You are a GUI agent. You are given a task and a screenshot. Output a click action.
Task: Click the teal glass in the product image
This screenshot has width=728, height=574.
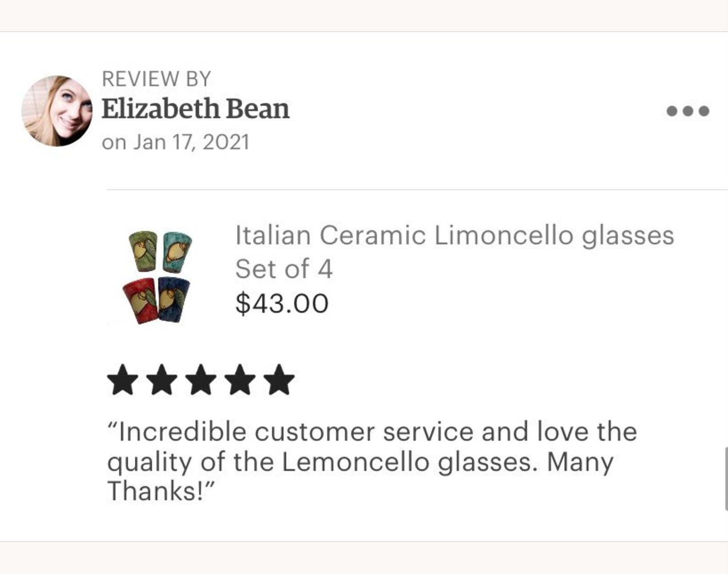coord(176,252)
